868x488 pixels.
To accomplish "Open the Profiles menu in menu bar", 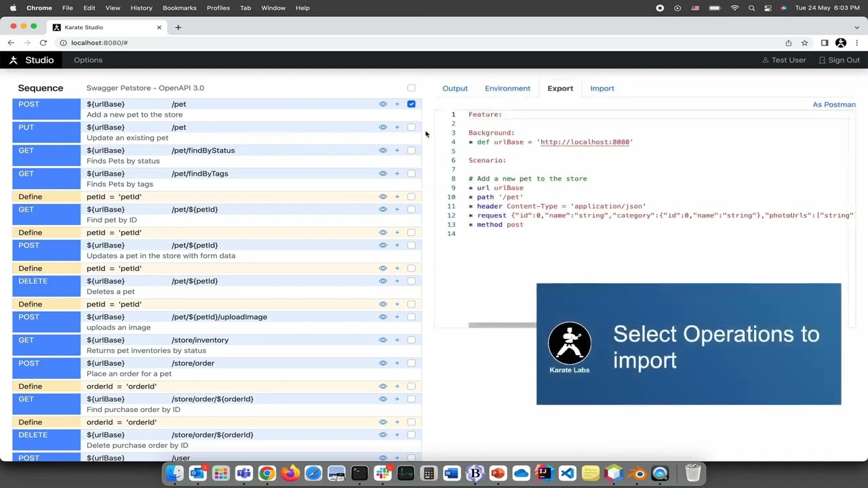I will (x=218, y=8).
